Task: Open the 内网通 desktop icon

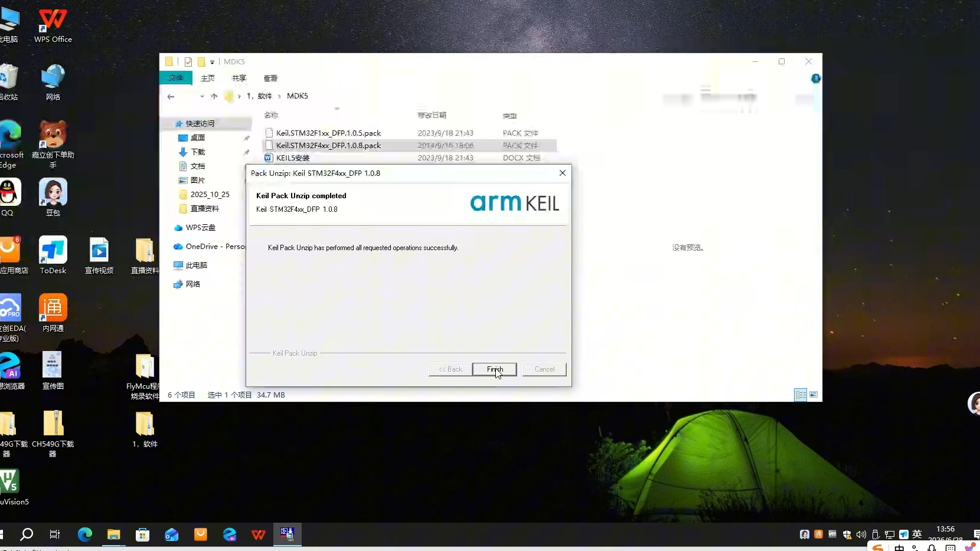Action: point(53,313)
